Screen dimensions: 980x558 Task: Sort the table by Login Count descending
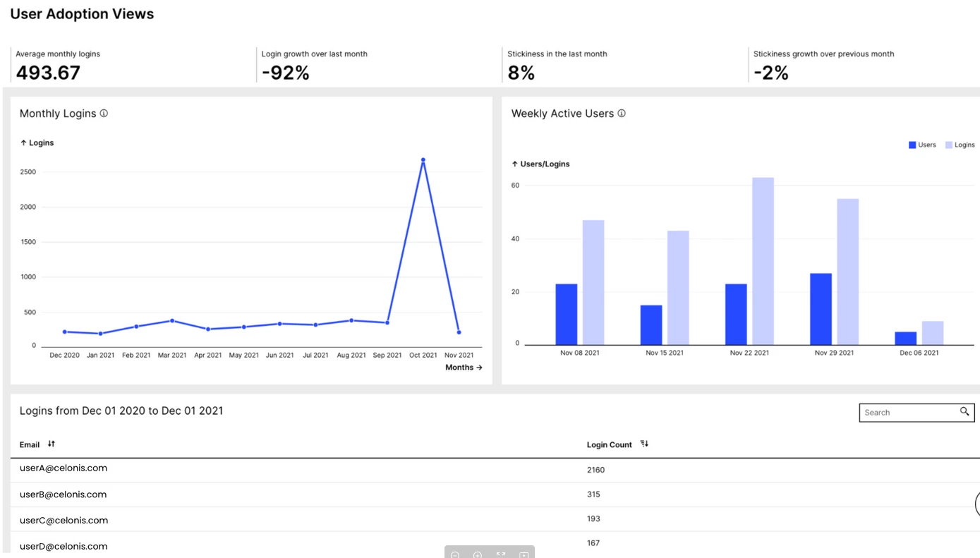tap(644, 444)
